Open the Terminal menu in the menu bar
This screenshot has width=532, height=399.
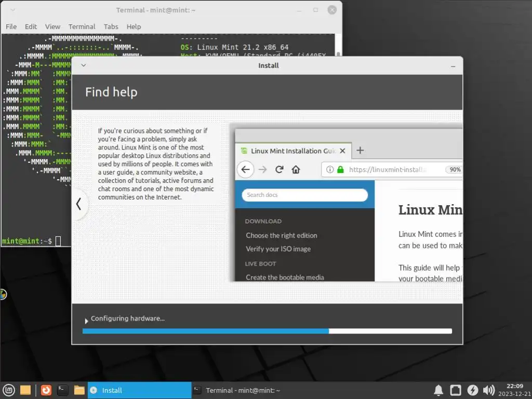point(82,26)
